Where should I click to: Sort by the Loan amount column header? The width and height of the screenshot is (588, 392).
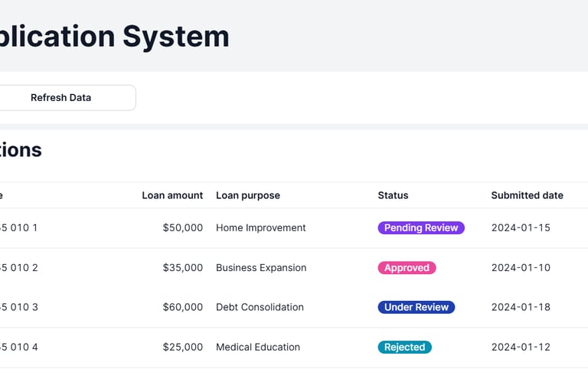pyautogui.click(x=172, y=195)
